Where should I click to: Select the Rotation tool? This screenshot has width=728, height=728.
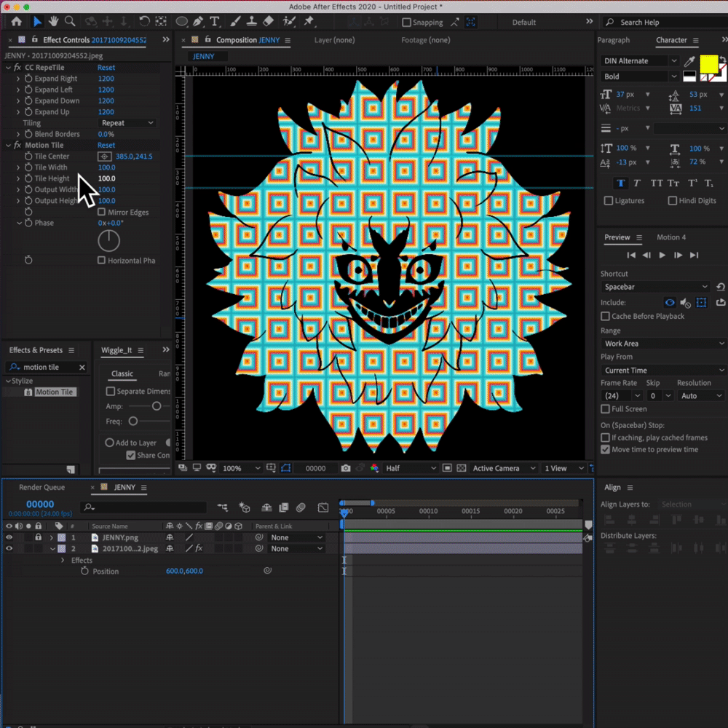pyautogui.click(x=144, y=22)
